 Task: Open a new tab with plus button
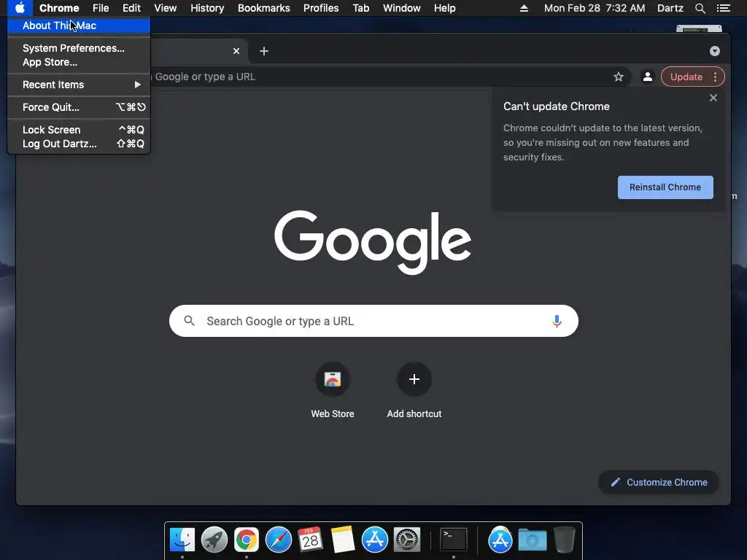pyautogui.click(x=264, y=51)
